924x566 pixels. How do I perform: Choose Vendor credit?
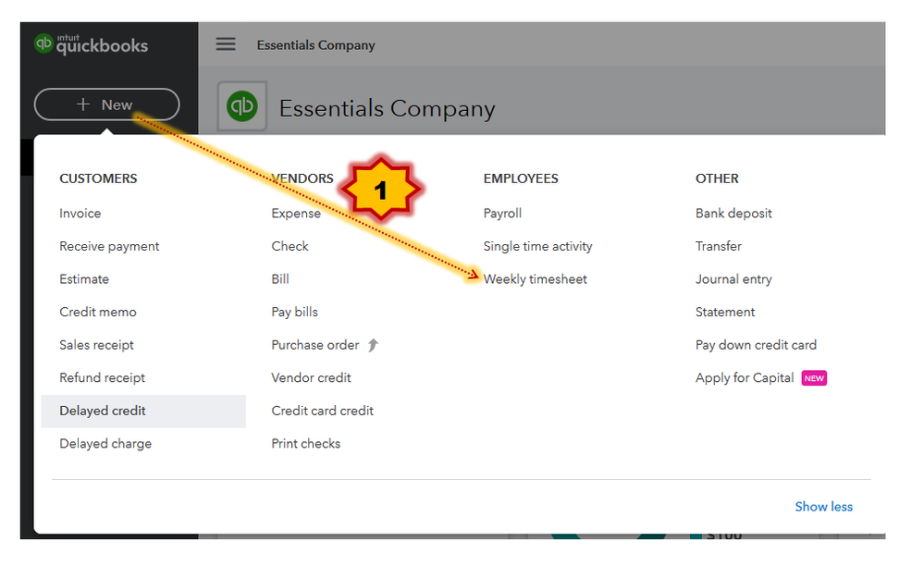pyautogui.click(x=311, y=378)
